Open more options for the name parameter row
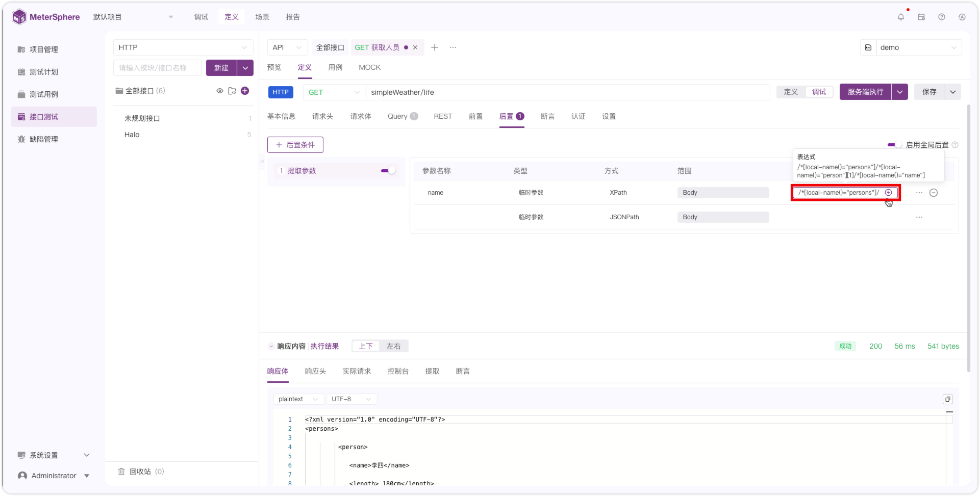This screenshot has height=496, width=980. [x=919, y=193]
